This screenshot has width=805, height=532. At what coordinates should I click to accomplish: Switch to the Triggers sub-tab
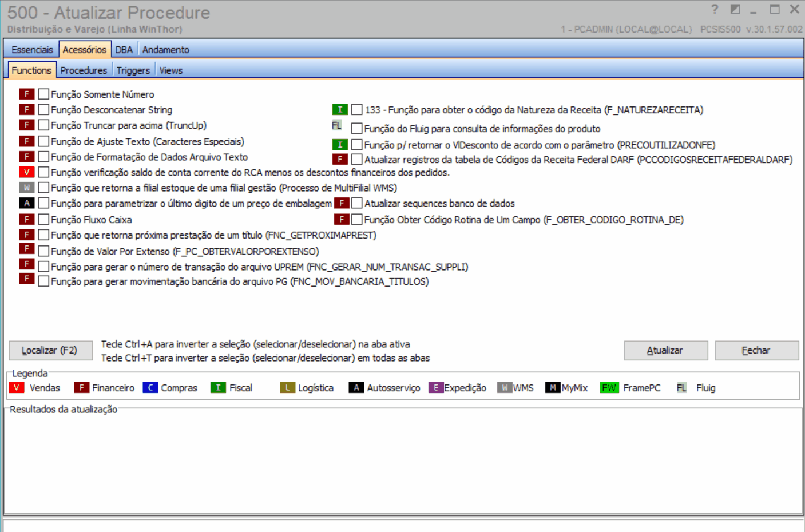[x=133, y=70]
